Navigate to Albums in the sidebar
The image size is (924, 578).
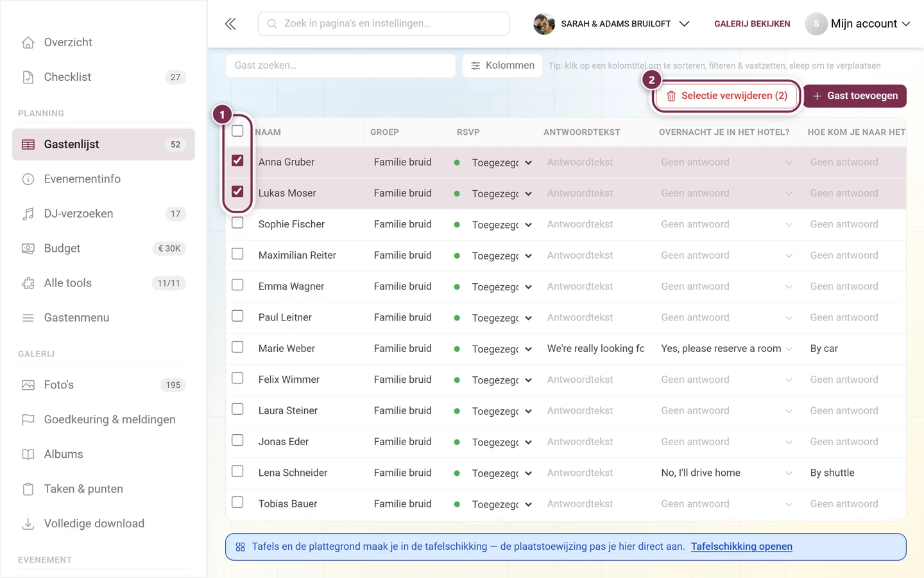tap(103, 455)
